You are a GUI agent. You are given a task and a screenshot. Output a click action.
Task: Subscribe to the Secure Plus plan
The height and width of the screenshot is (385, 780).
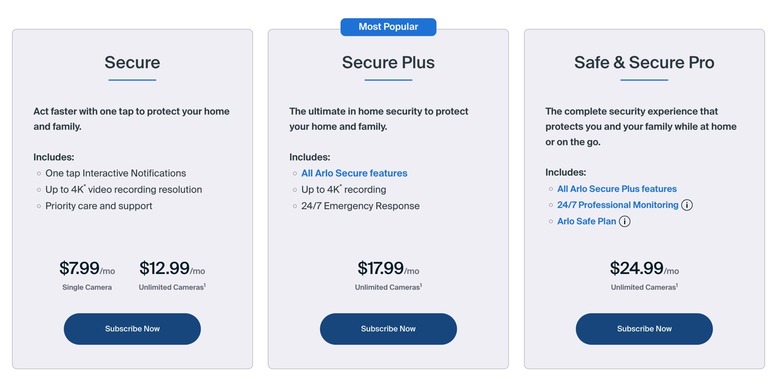click(389, 329)
